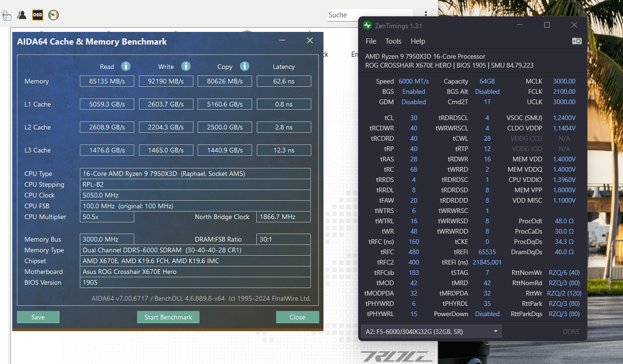Click Start Benchmark button
This screenshot has width=623, height=364.
point(168,317)
